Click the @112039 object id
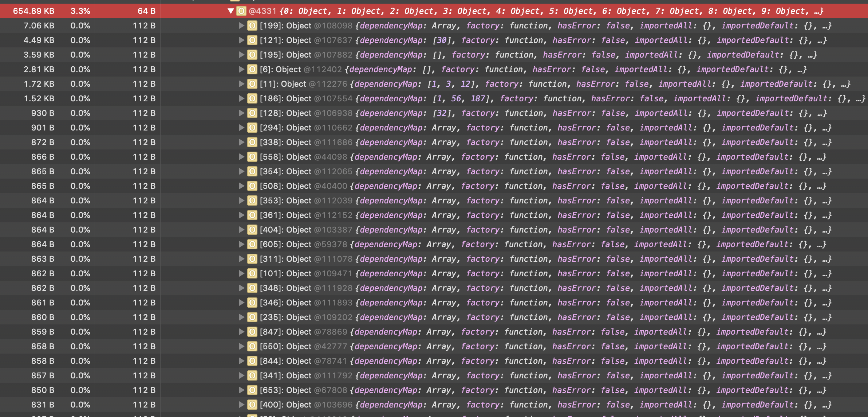Viewport: 868px width, 417px height. (333, 200)
